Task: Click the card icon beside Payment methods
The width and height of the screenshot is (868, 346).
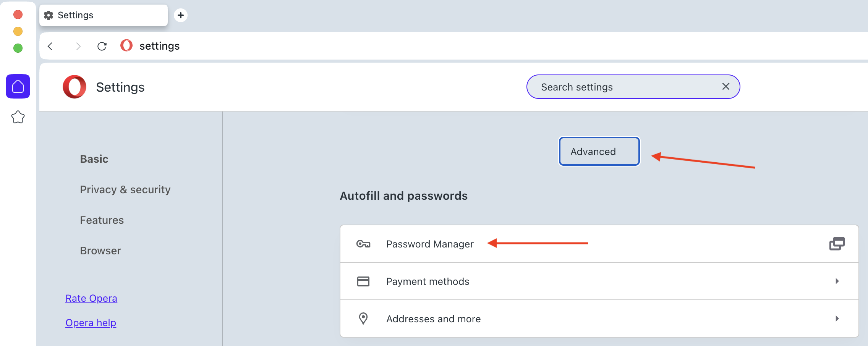Action: tap(363, 281)
